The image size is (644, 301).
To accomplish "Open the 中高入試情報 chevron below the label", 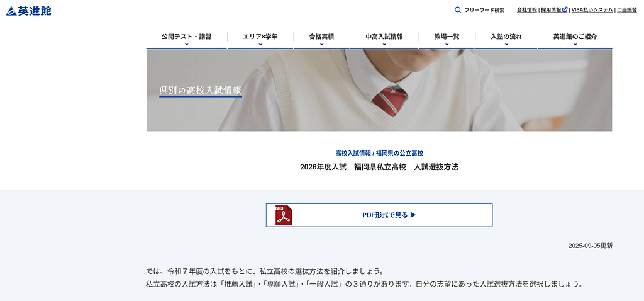I will [384, 45].
